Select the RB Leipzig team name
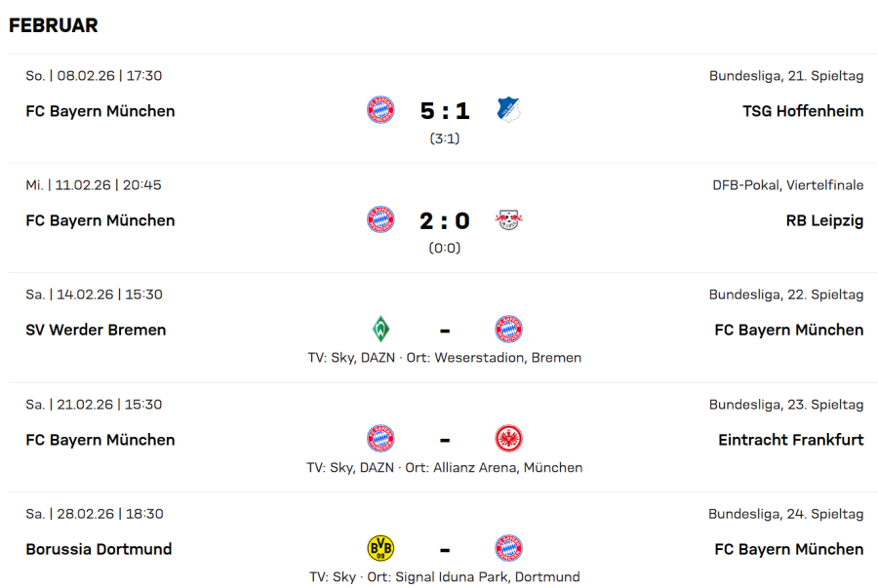The width and height of the screenshot is (878, 588). click(824, 221)
